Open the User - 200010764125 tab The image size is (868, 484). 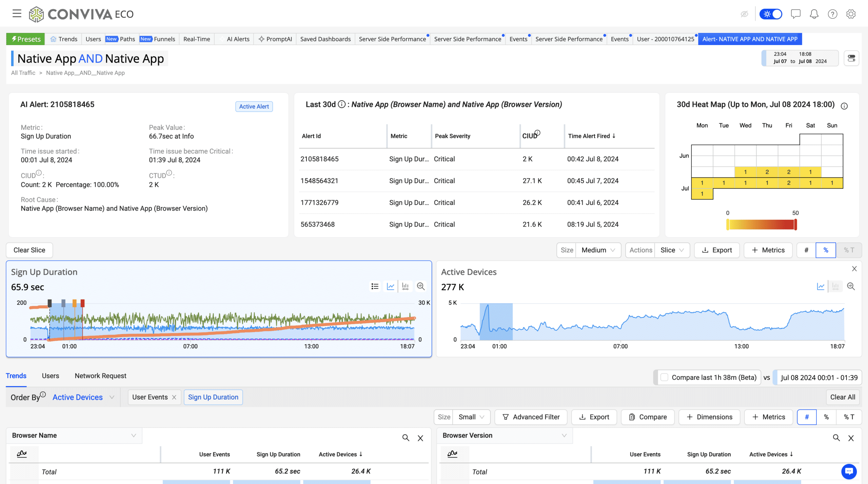[666, 39]
